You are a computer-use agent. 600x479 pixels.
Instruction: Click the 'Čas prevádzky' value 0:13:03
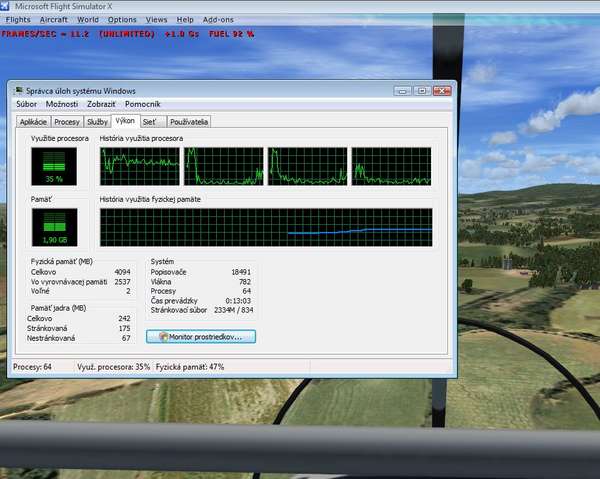tap(238, 301)
